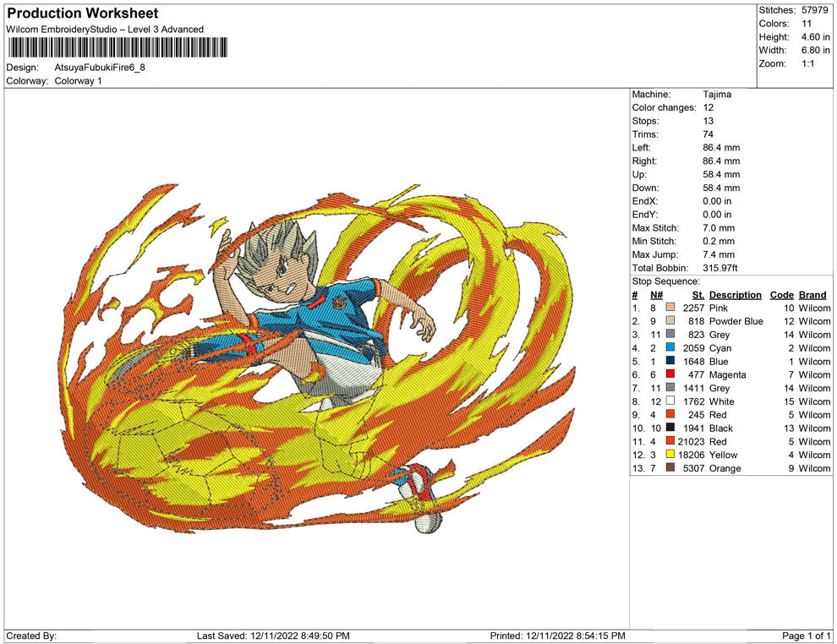Click the White swatch in stop 8
The width and height of the screenshot is (837, 644).
(670, 401)
